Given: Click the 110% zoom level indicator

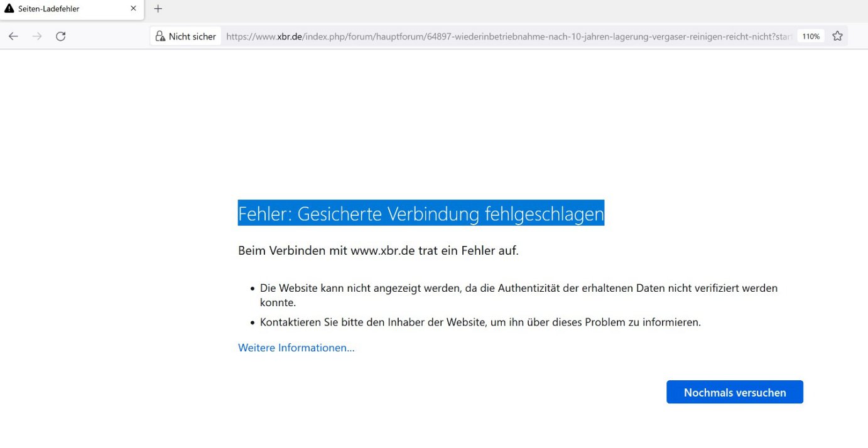Looking at the screenshot, I should (810, 36).
